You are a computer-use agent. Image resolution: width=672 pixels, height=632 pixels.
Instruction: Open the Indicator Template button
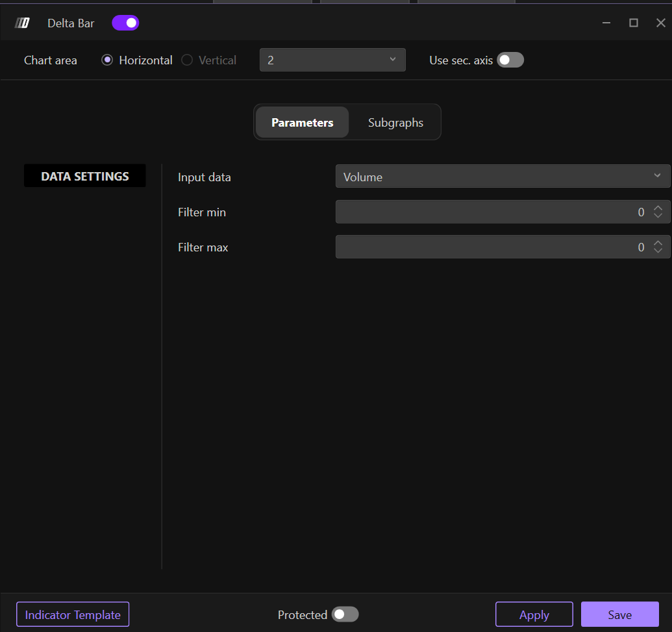(73, 614)
